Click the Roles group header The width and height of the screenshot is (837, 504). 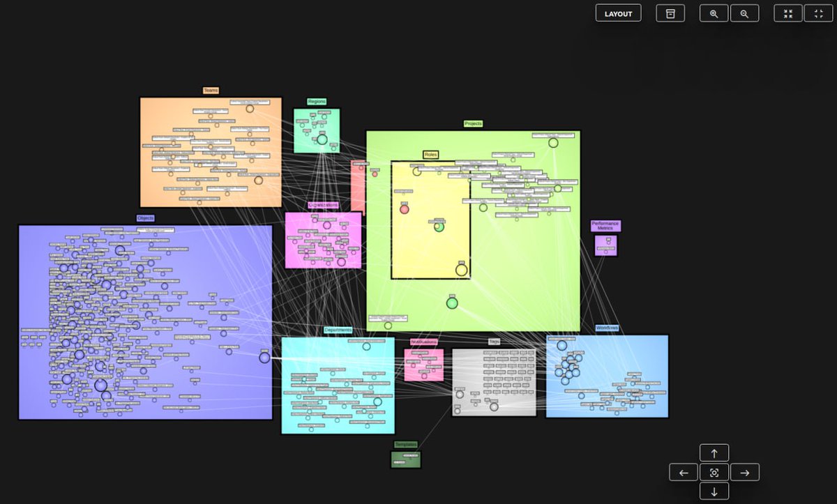430,154
